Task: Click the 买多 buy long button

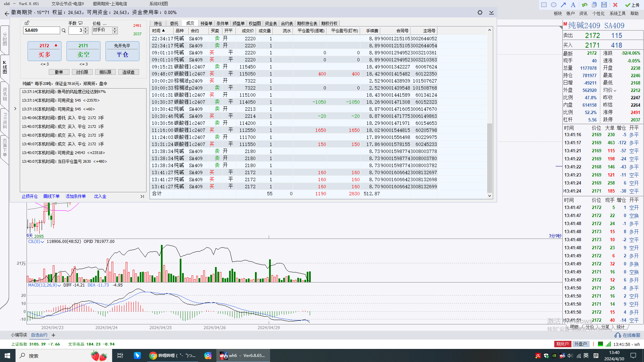Action: tap(44, 51)
